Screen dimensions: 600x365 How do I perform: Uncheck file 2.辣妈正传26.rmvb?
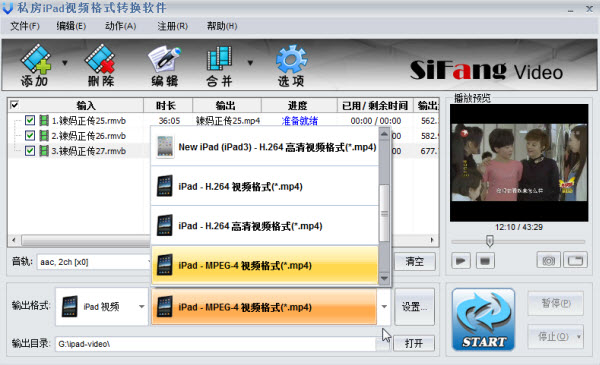(30, 135)
